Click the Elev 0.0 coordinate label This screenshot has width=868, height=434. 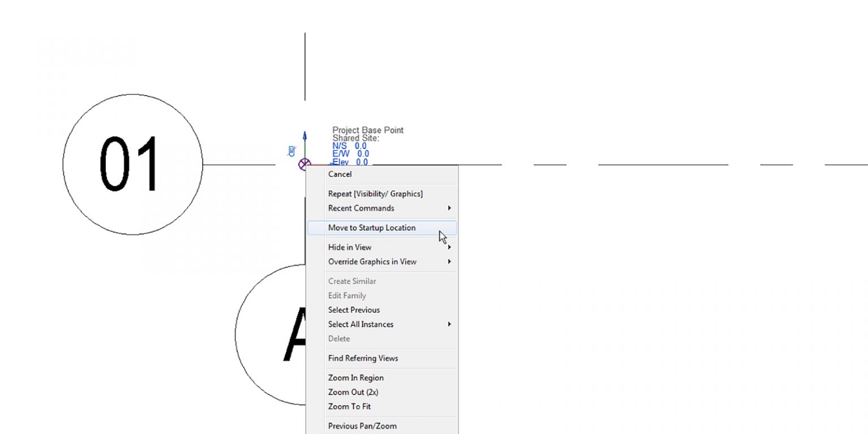tap(350, 162)
